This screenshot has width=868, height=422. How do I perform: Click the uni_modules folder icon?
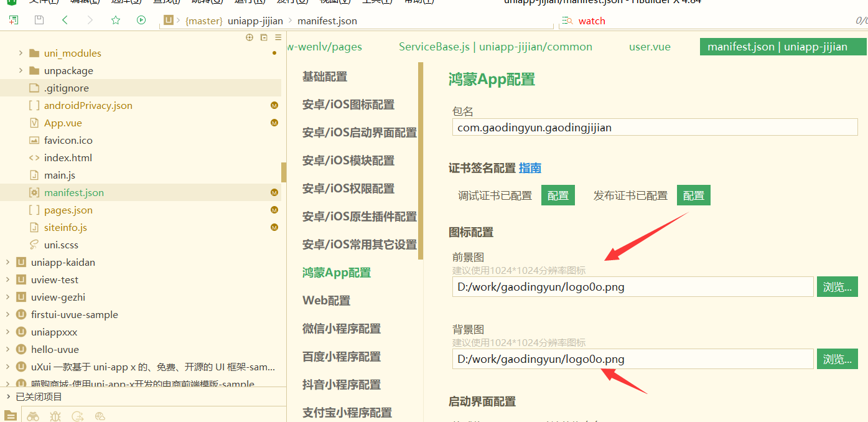(x=34, y=53)
